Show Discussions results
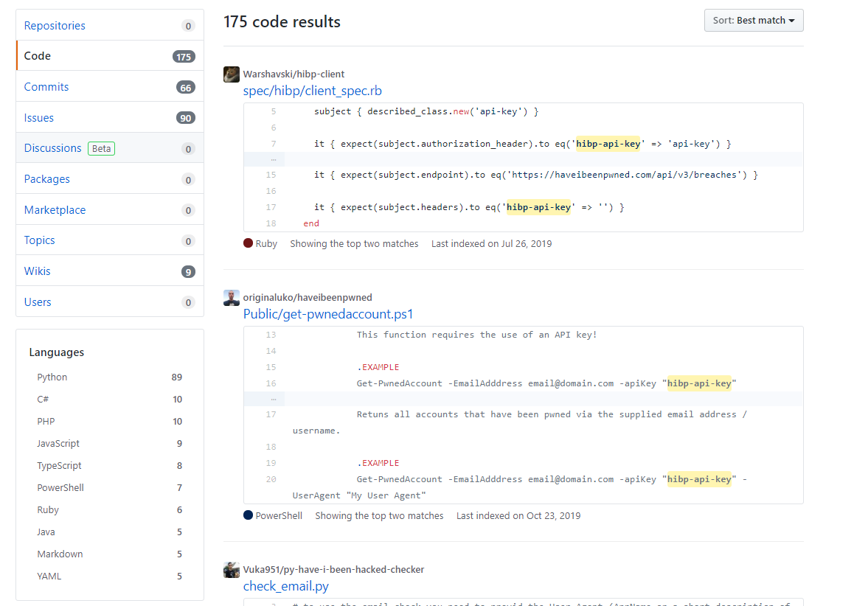Image resolution: width=868 pixels, height=606 pixels. pyautogui.click(x=110, y=148)
